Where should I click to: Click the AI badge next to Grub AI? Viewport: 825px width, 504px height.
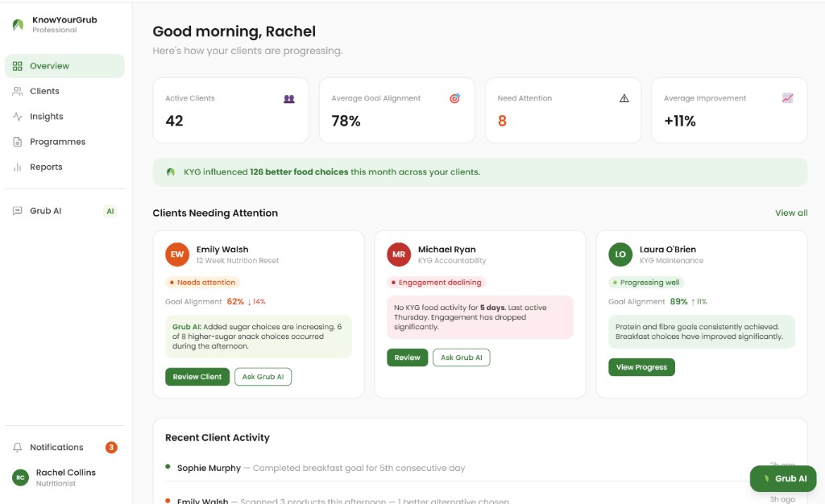point(110,211)
